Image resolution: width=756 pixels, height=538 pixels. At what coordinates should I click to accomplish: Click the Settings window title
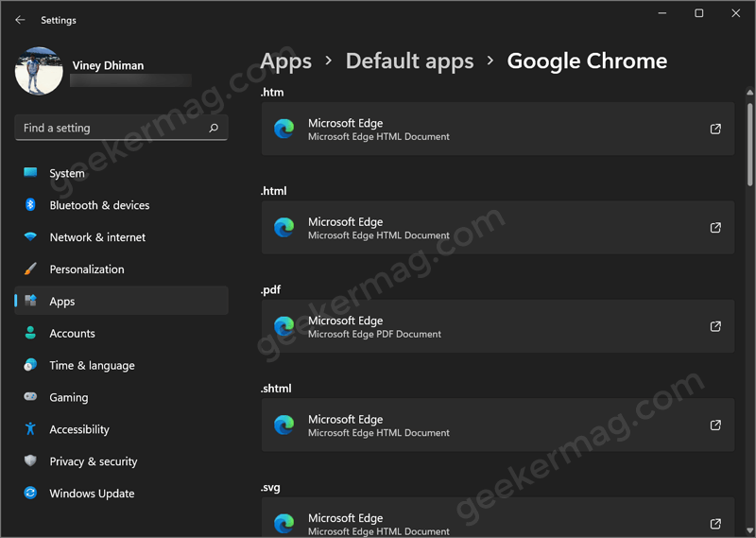[x=59, y=20]
